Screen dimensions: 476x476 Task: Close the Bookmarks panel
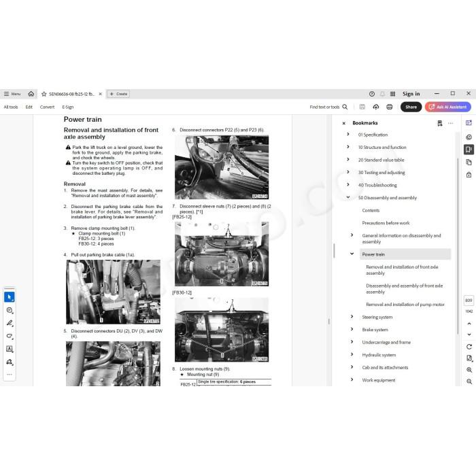[x=343, y=123]
